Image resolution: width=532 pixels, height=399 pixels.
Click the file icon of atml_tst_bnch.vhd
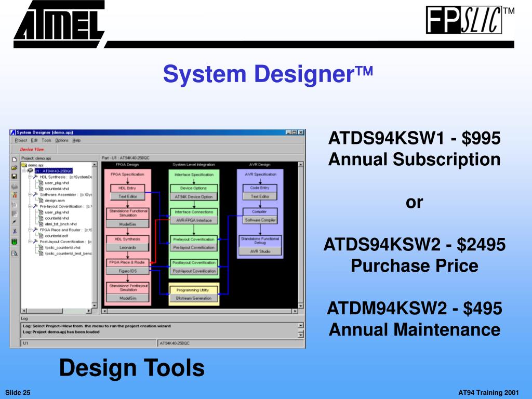click(41, 224)
